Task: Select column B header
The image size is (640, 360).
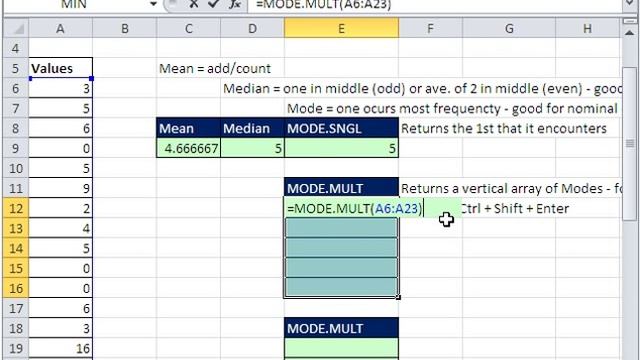Action: point(124,29)
